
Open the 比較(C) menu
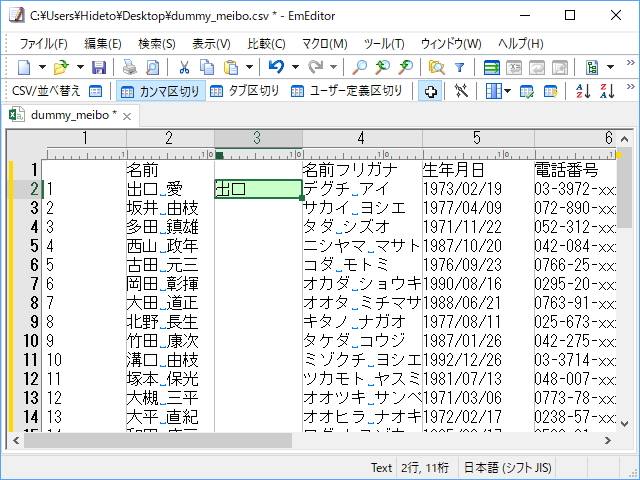(266, 43)
